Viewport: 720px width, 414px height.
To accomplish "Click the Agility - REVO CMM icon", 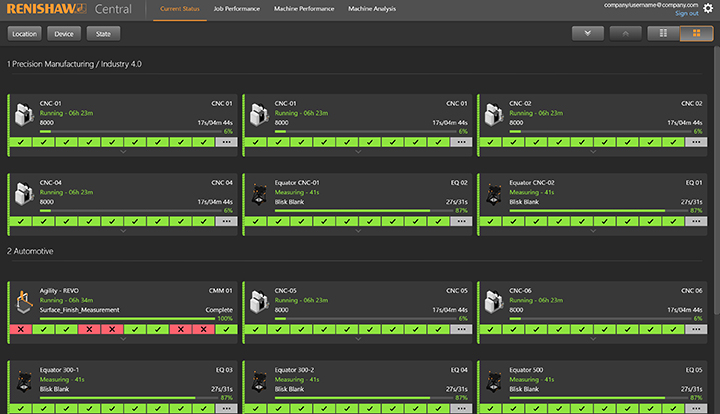I will (24, 302).
